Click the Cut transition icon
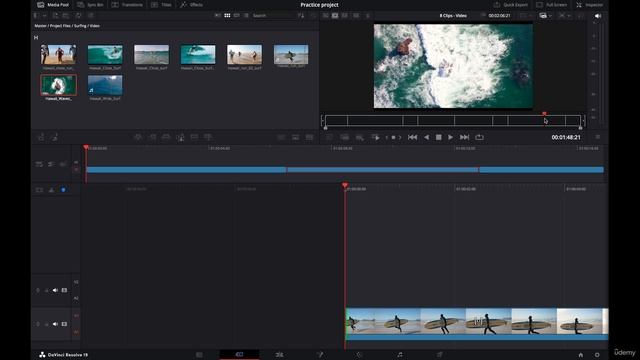This screenshot has width=640, height=360. point(281,138)
